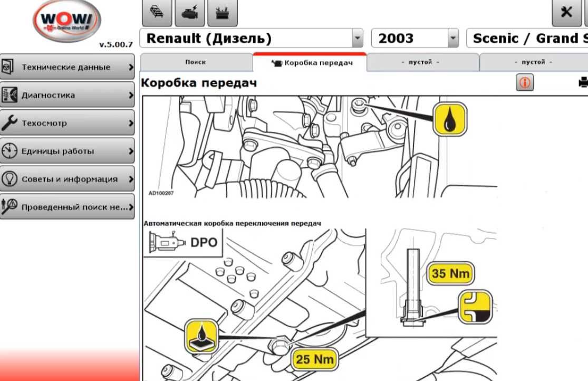Click the AD100287 diagram reference
The width and height of the screenshot is (588, 381).
[x=161, y=193]
